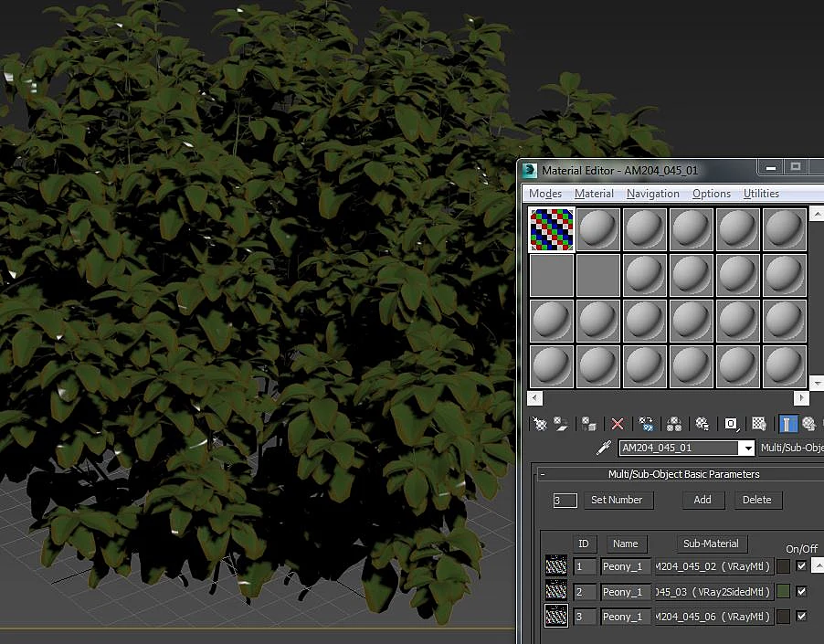Open sub-material 045_03 (VRay2SidedMtl)
This screenshot has width=824, height=644.
713,591
